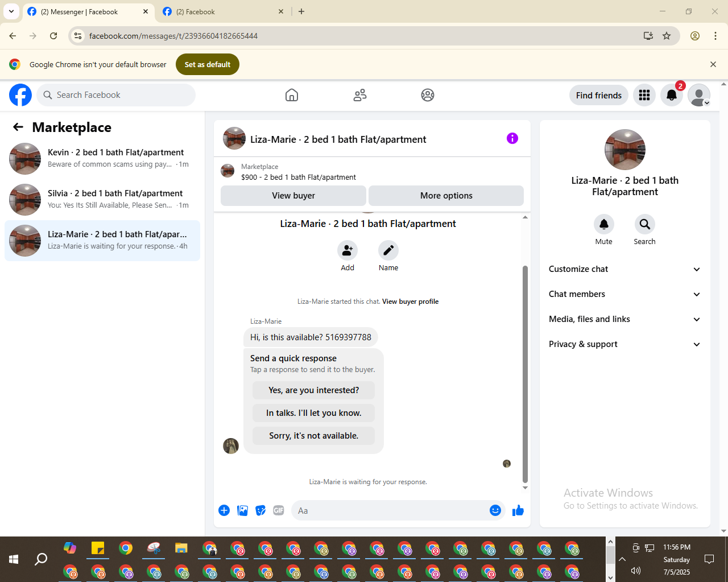Select Liza-Marie conversation in list
728x582 pixels.
102,241
